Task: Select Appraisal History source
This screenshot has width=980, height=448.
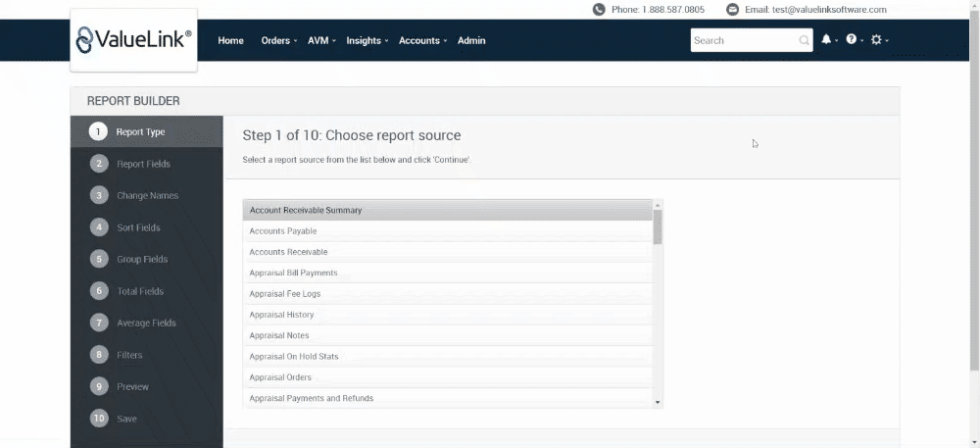Action: click(448, 315)
